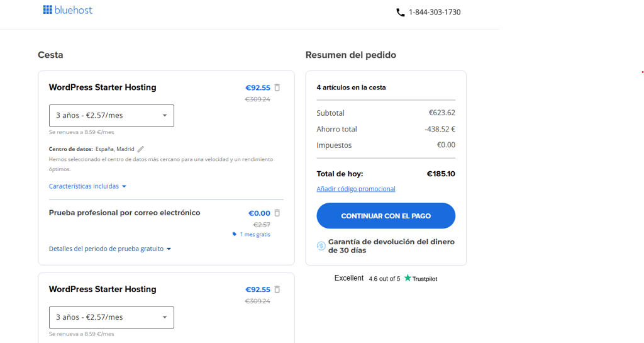The height and width of the screenshot is (343, 644).
Task: Call the 1-844-303-1730 phone number
Action: click(x=435, y=13)
